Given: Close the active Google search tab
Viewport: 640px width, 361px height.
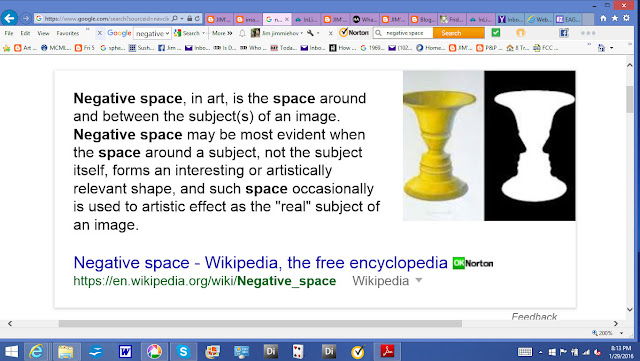Looking at the screenshot, I should coord(287,19).
